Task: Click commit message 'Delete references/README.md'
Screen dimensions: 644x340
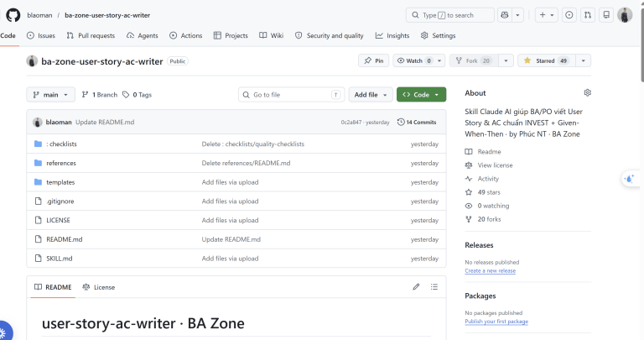Action: (246, 163)
